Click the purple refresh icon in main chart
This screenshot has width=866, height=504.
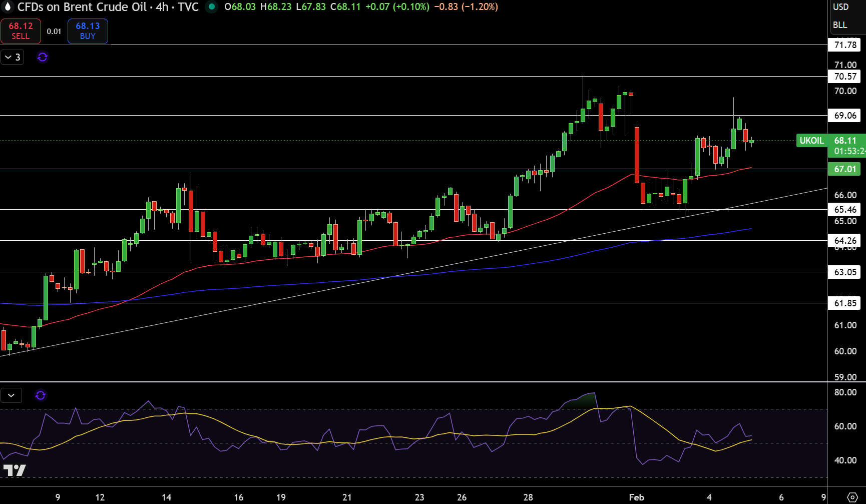(43, 57)
